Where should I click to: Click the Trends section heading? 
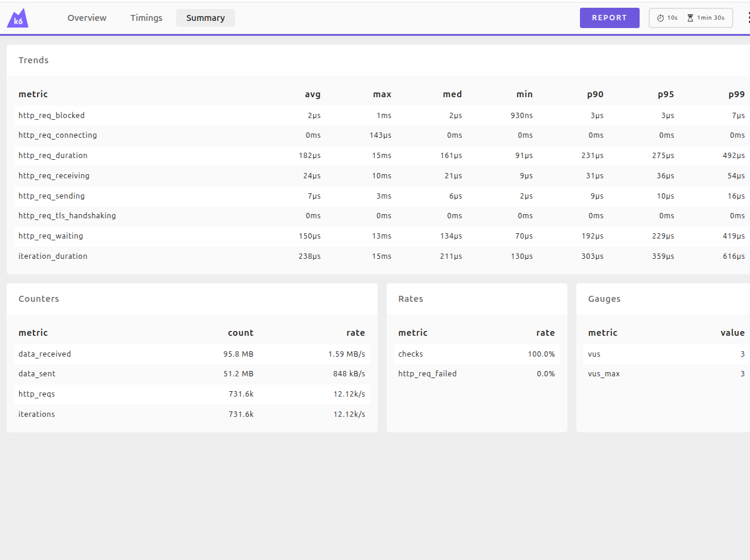click(33, 60)
